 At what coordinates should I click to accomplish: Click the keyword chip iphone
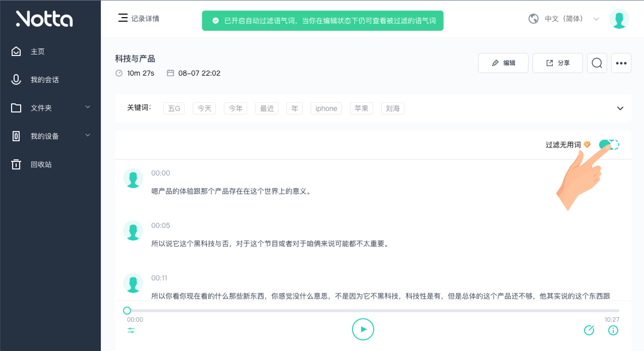tap(326, 108)
